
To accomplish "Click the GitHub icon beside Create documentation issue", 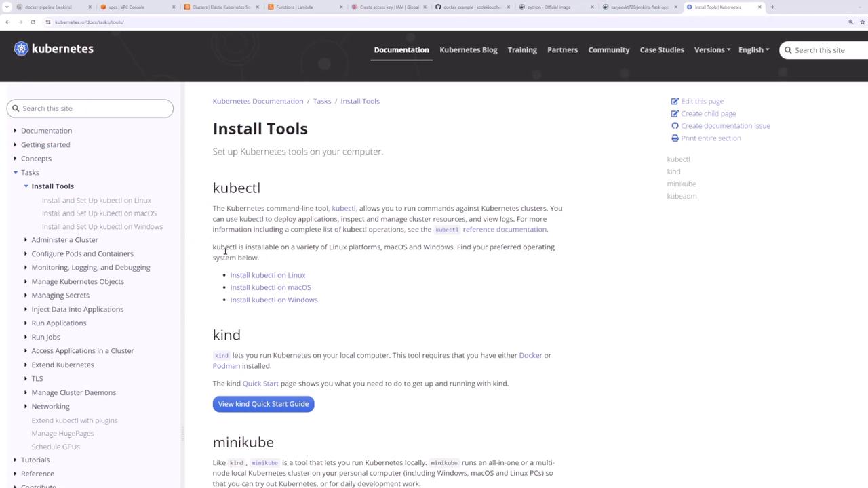I will pos(675,125).
